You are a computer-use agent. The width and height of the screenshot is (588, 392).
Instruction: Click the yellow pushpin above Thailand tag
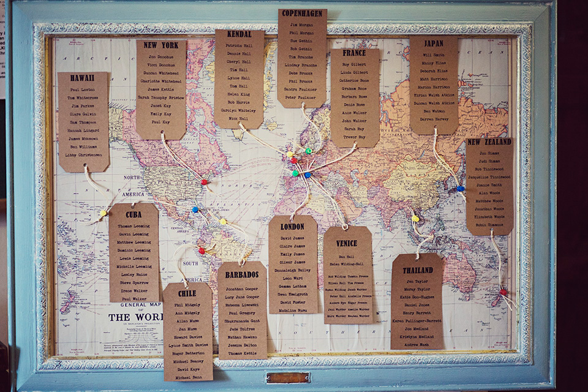pos(415,218)
